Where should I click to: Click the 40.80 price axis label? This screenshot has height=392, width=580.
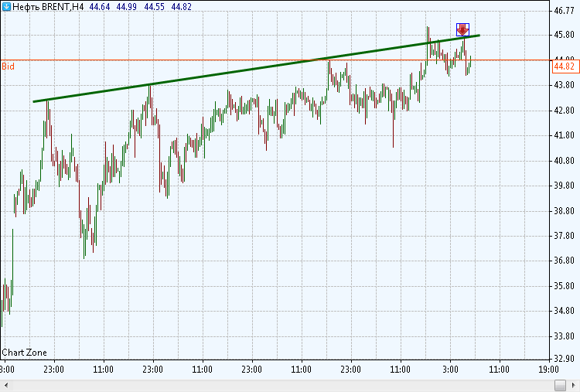[565, 161]
